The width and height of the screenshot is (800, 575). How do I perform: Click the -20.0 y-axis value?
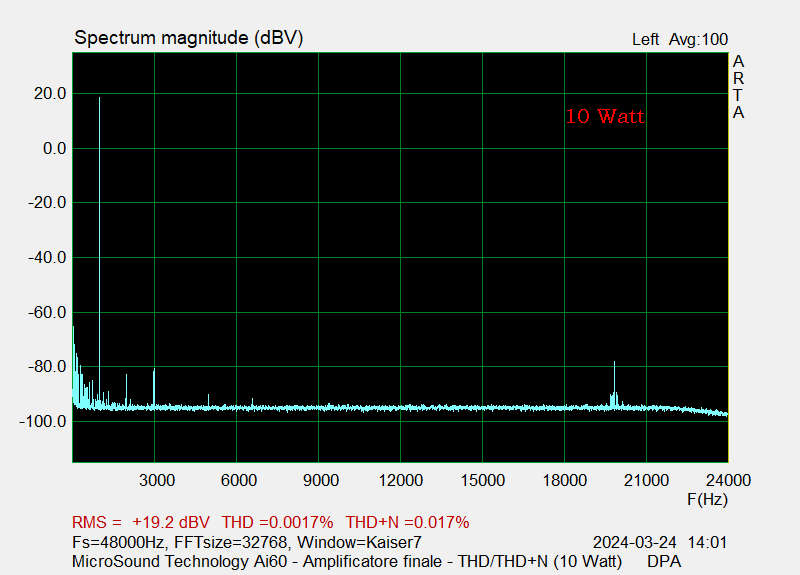[47, 203]
